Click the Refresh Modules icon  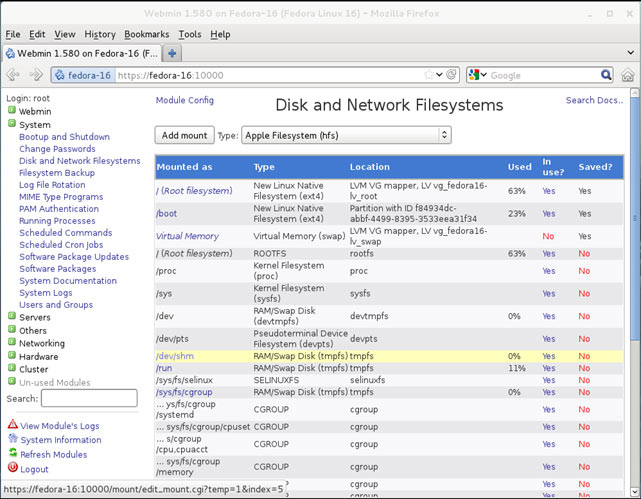(13, 453)
